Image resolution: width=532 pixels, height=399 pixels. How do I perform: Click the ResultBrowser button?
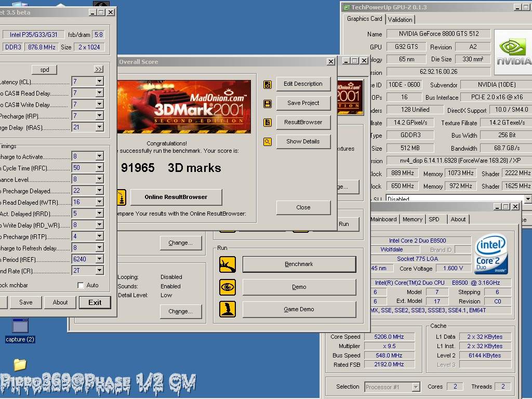pos(303,122)
